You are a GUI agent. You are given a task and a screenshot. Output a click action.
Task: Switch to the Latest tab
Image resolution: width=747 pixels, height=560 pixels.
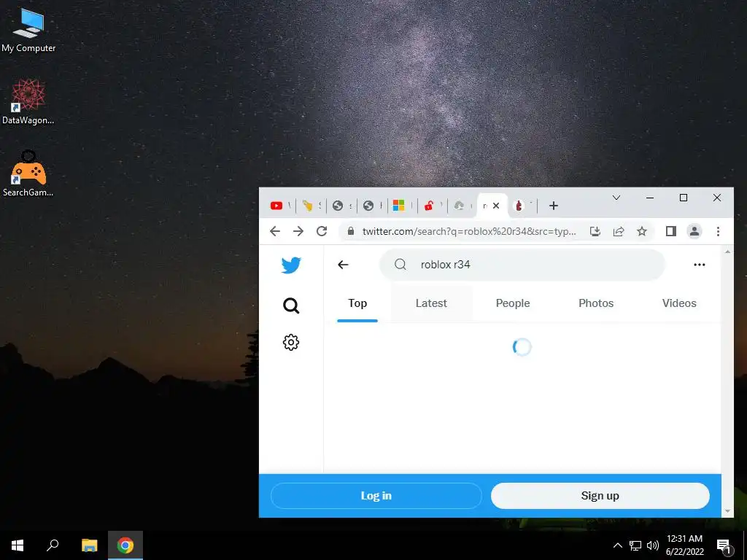click(431, 303)
